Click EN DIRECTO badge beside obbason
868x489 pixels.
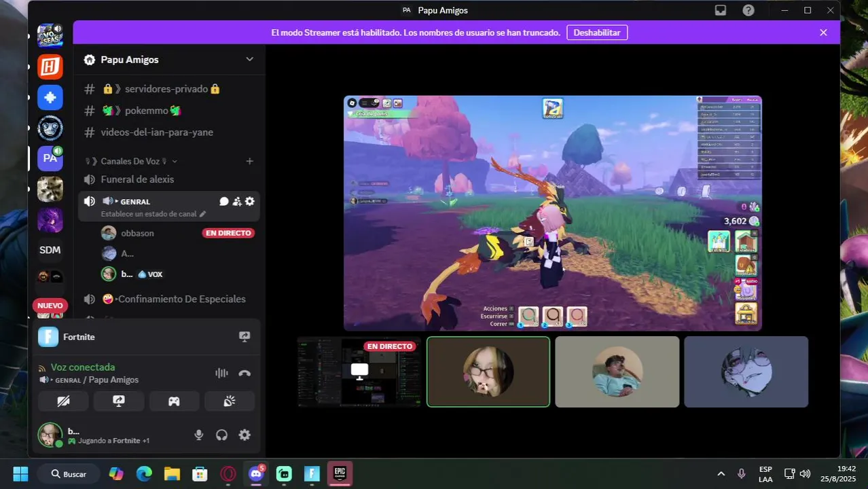(228, 233)
